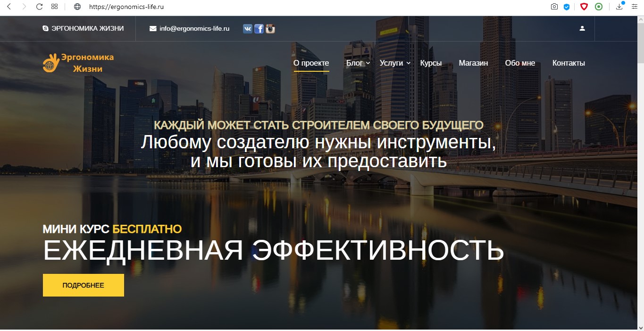Click the Skype icon beside ЭРГОНОМИКА ЖИЗНИ
The height and width of the screenshot is (331, 644).
(45, 28)
